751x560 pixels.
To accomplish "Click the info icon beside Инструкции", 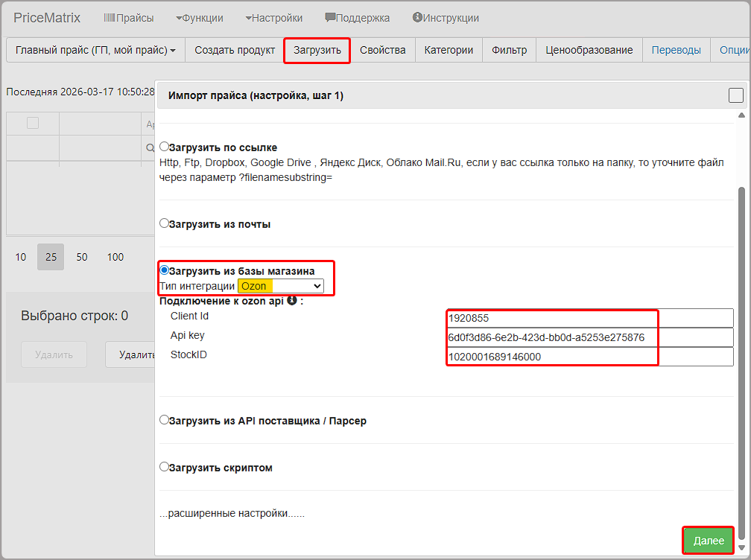I will (416, 18).
